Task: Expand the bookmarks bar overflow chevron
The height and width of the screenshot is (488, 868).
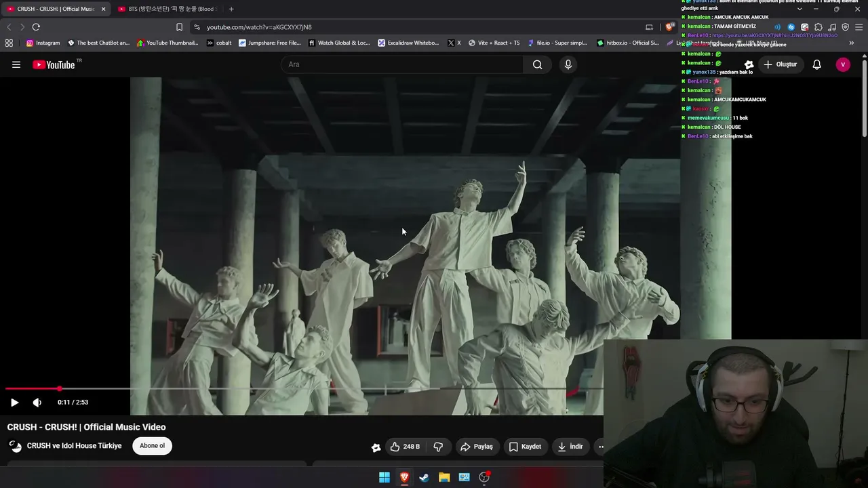Action: tap(852, 43)
